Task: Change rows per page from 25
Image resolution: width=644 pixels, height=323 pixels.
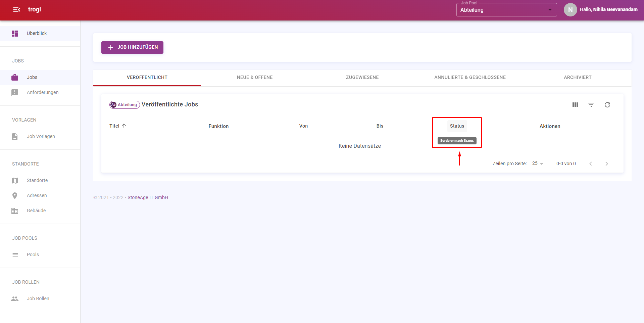Action: coord(538,164)
